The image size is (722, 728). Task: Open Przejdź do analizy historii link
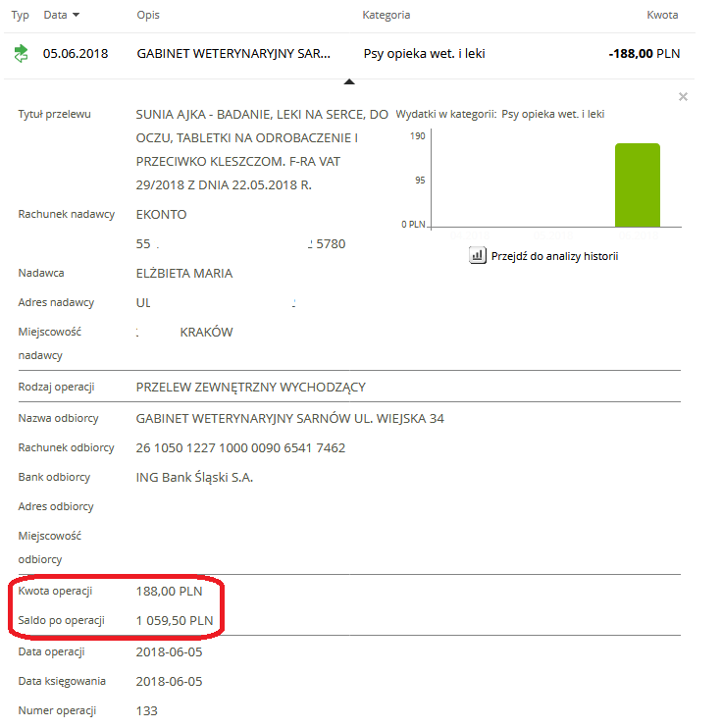click(x=554, y=256)
